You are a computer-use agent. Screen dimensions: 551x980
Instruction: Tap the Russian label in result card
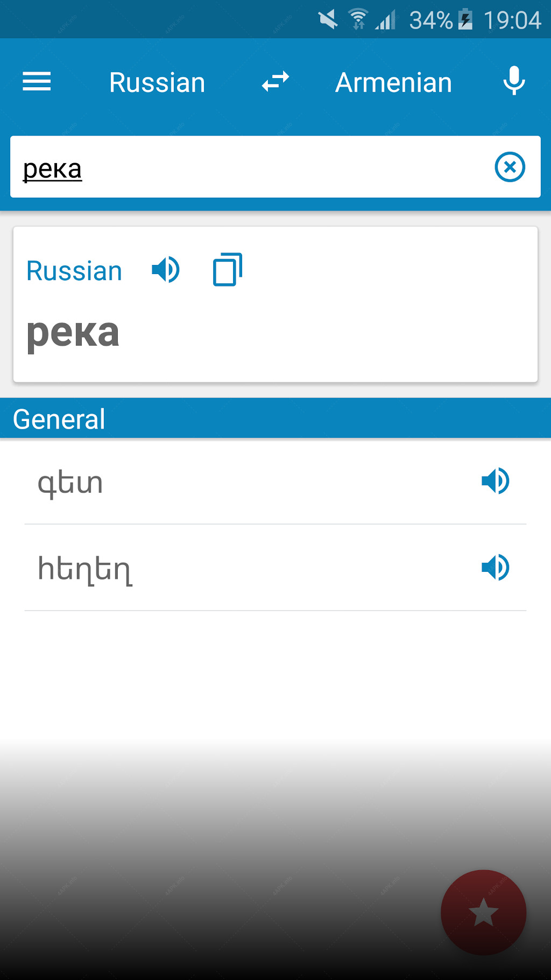[74, 270]
